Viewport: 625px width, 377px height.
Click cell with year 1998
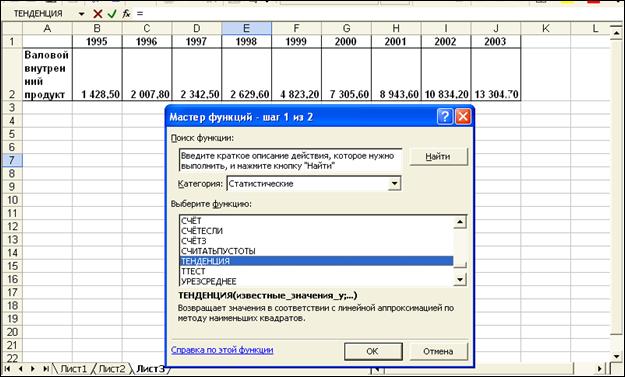(x=247, y=41)
